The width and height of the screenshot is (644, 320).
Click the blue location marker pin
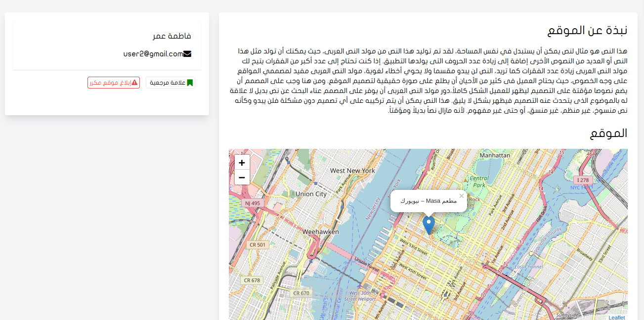(429, 225)
